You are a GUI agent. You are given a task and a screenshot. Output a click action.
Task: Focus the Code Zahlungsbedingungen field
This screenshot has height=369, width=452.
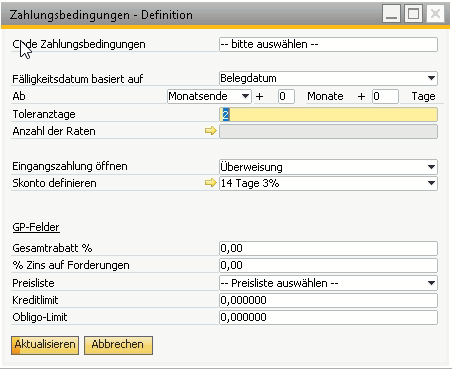pyautogui.click(x=328, y=44)
